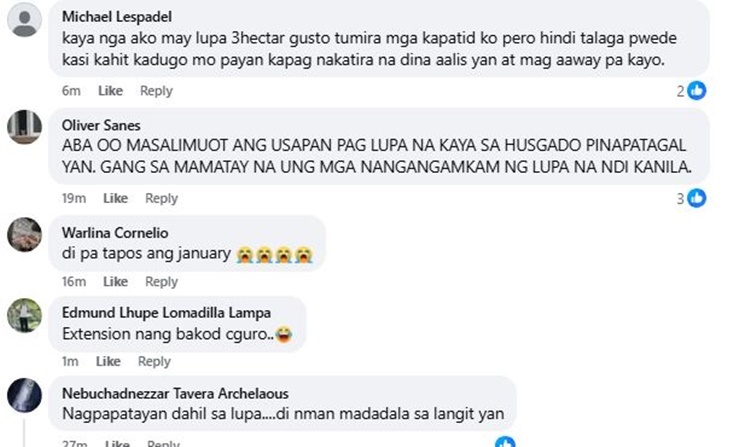750x447 pixels.
Task: Like Edmund Lhupe Lomadilla Lampa's comment
Action: point(108,361)
